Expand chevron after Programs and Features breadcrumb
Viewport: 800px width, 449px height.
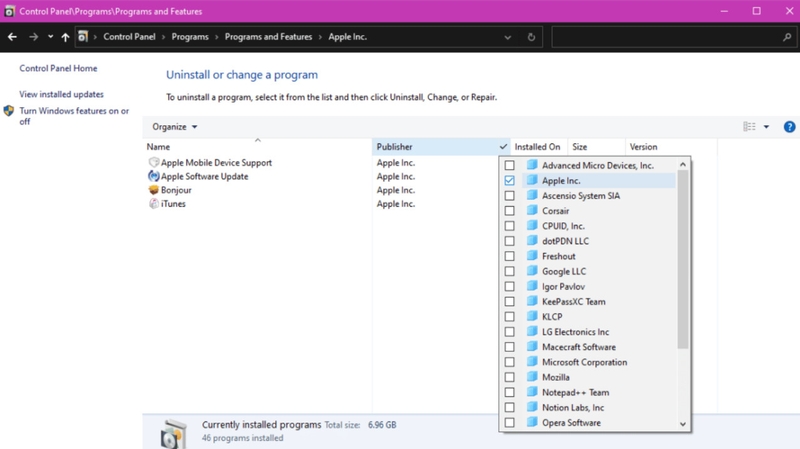(x=320, y=37)
